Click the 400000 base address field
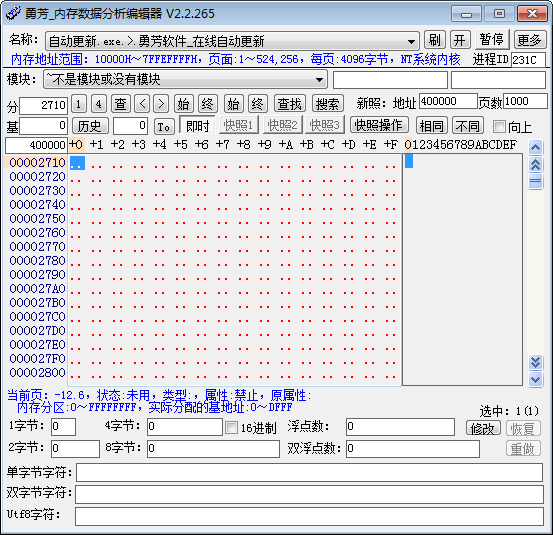The image size is (553, 535). 36,145
